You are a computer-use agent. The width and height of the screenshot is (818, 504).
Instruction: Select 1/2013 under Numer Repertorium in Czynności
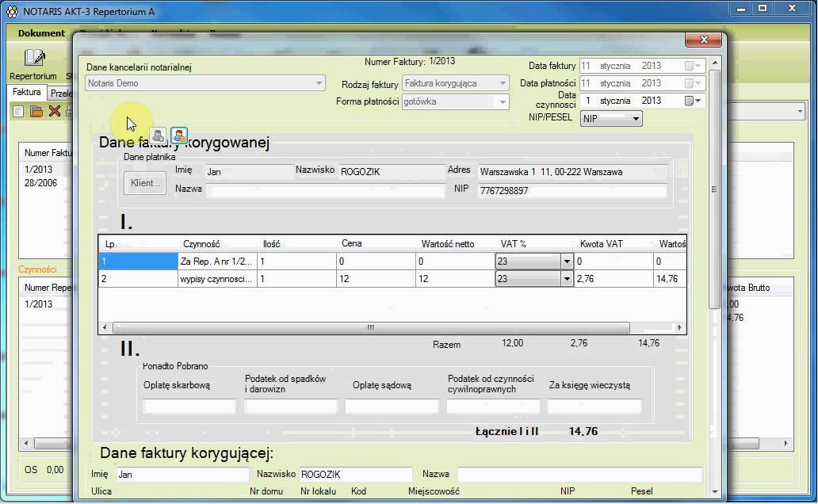tap(39, 304)
